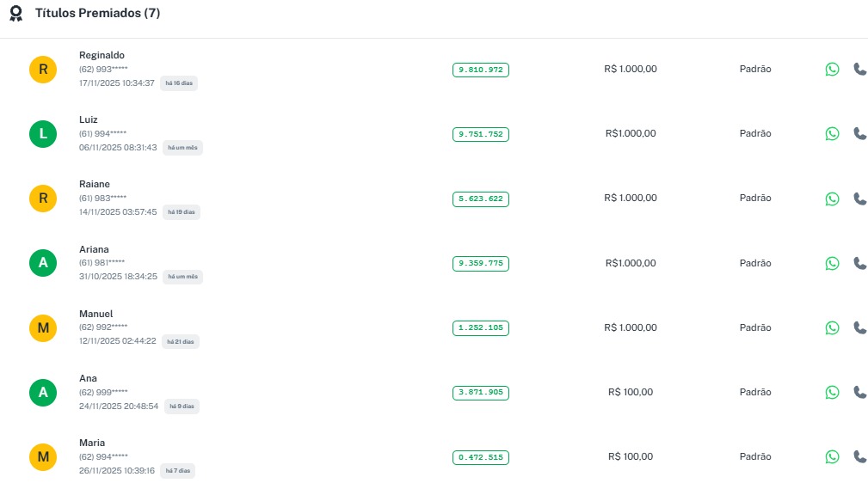Select ticket number 9.810.972
This screenshot has width=868, height=483.
click(x=481, y=70)
